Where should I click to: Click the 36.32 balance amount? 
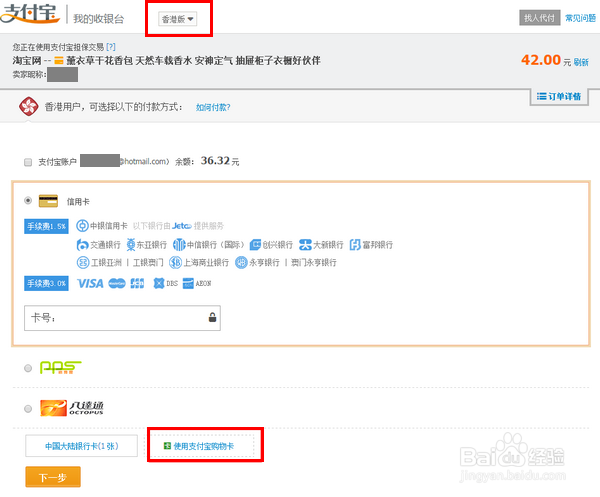pos(215,161)
